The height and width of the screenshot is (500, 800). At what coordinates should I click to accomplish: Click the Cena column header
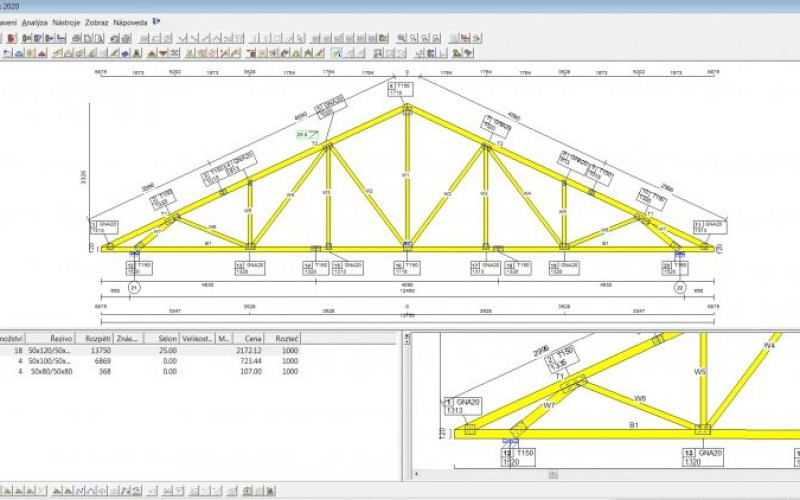coord(248,338)
